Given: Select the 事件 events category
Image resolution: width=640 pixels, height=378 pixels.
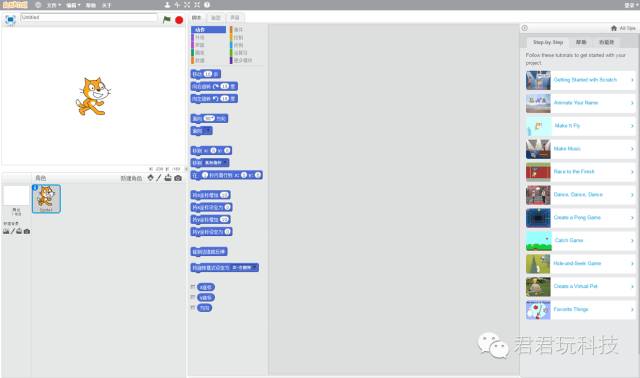Looking at the screenshot, I should [247, 29].
